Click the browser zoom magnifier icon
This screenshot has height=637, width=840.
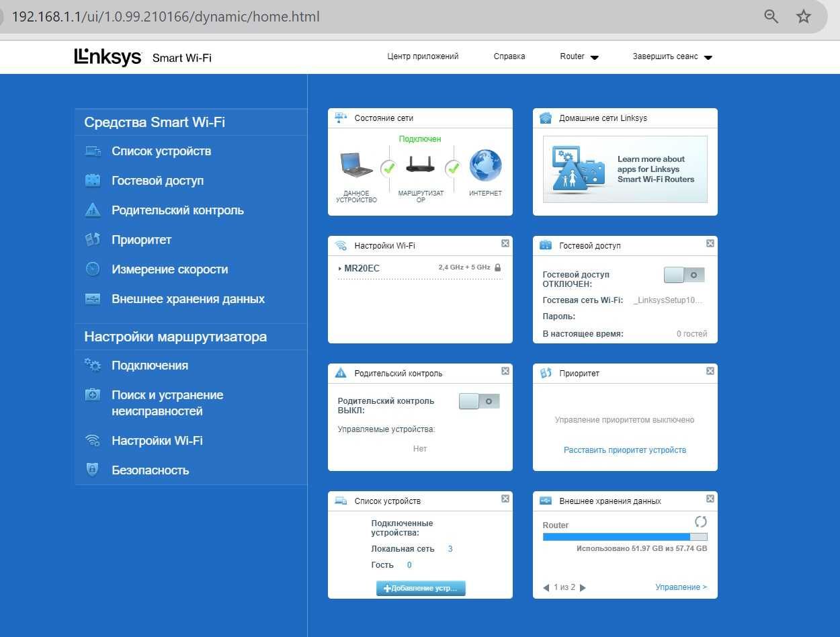pyautogui.click(x=771, y=17)
